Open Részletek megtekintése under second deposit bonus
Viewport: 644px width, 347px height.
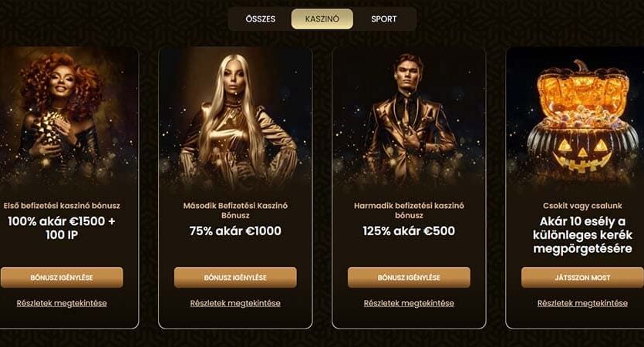coord(235,303)
